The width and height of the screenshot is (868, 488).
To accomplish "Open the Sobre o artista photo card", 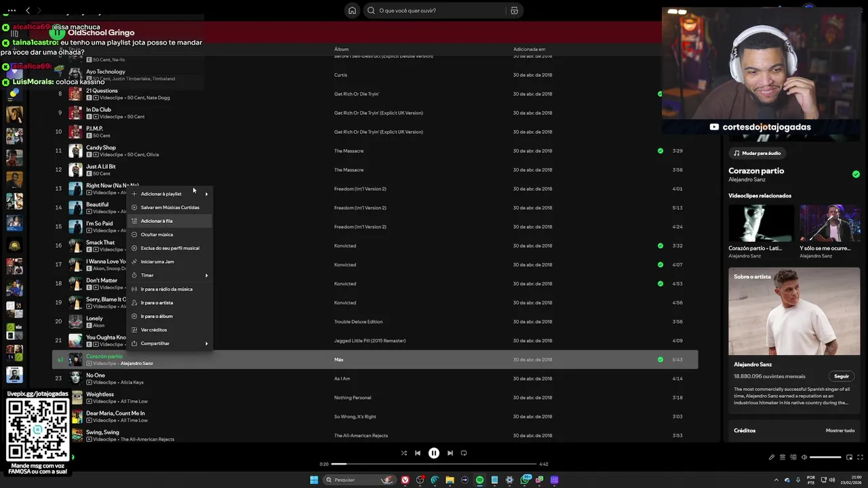I will tap(794, 311).
